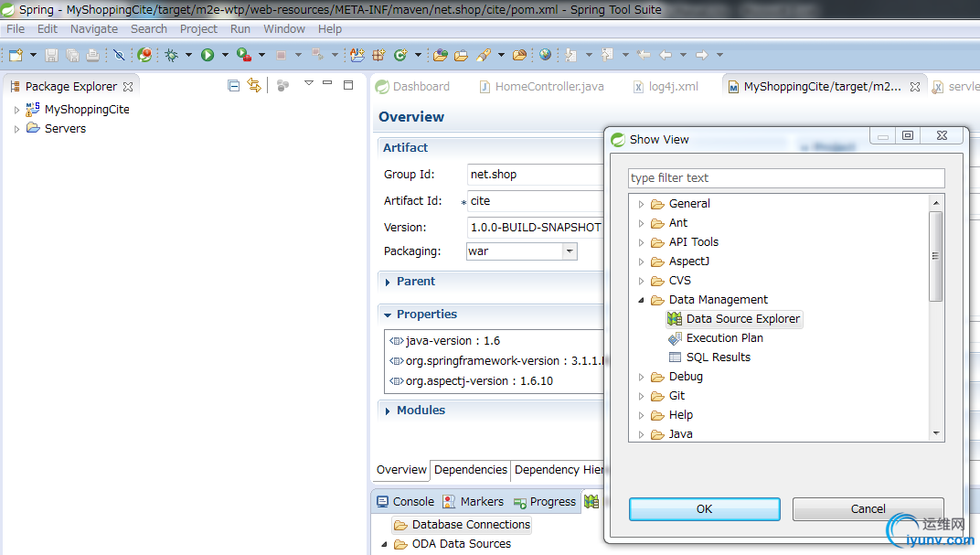Switch to the HomeController.java tab

point(541,87)
